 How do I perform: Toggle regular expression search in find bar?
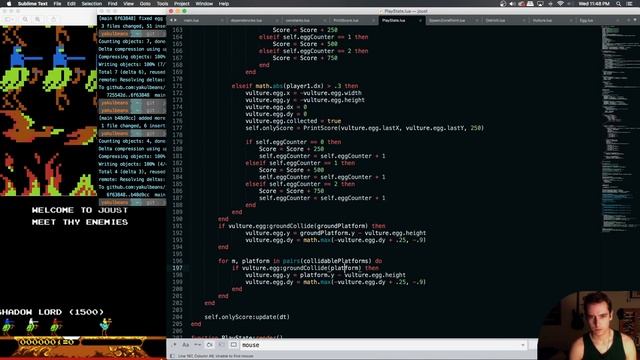tap(174, 345)
